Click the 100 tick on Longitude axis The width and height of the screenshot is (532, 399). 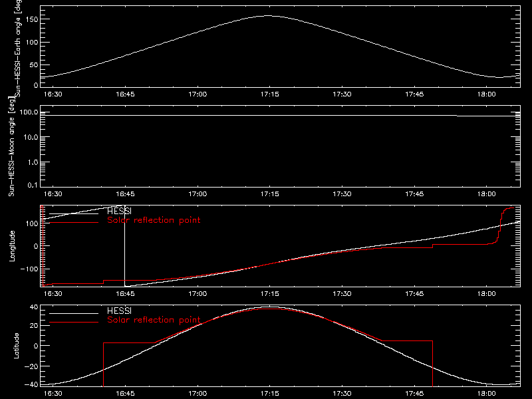(x=32, y=223)
